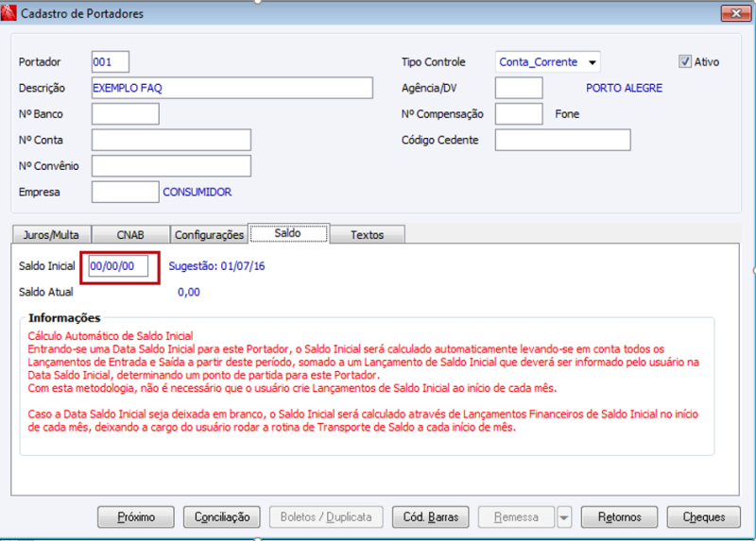756x541 pixels.
Task: Focus the Nº Compensação field
Action: 519,113
